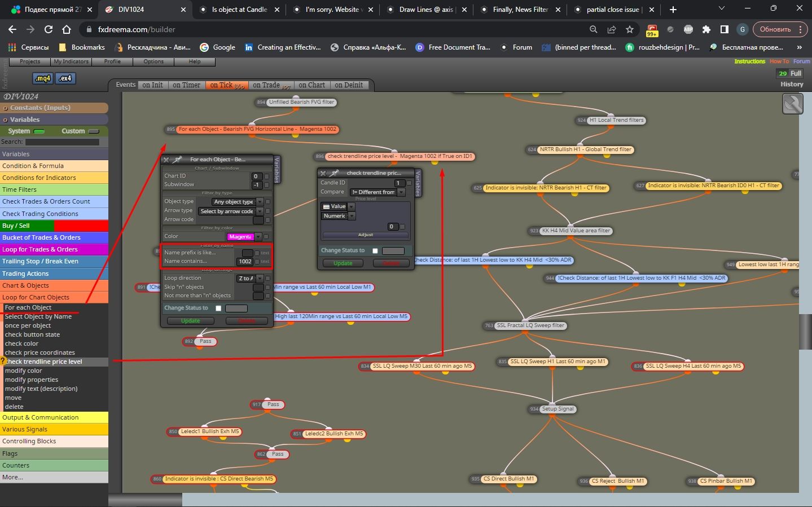Screen dimensions: 812x507
Task: Open the Value type dropdown
Action: click(x=338, y=207)
